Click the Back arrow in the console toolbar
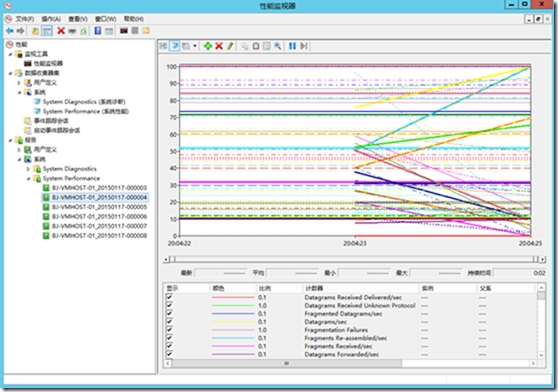558x392 pixels. (x=10, y=31)
